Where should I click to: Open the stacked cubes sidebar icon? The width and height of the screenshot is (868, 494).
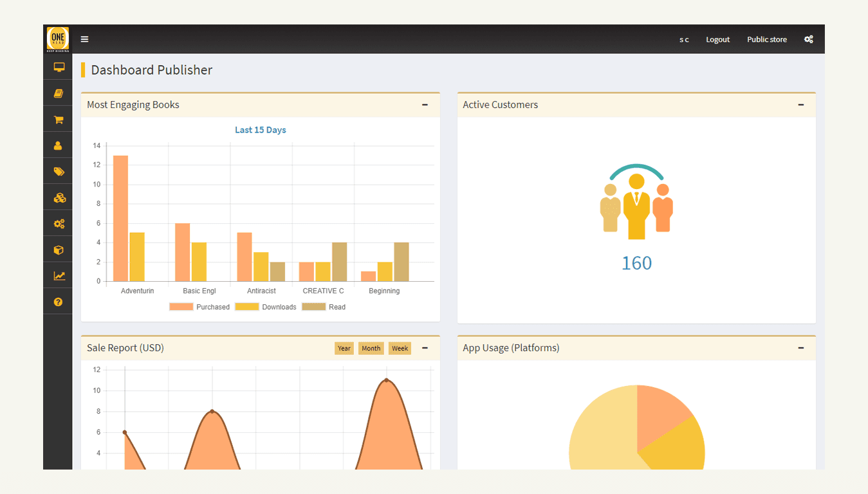click(x=59, y=198)
